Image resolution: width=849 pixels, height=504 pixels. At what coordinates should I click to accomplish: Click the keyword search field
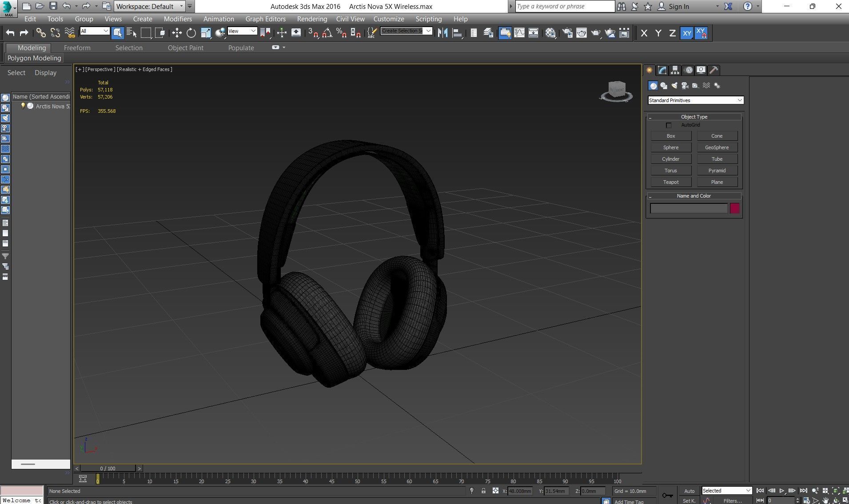pos(565,6)
